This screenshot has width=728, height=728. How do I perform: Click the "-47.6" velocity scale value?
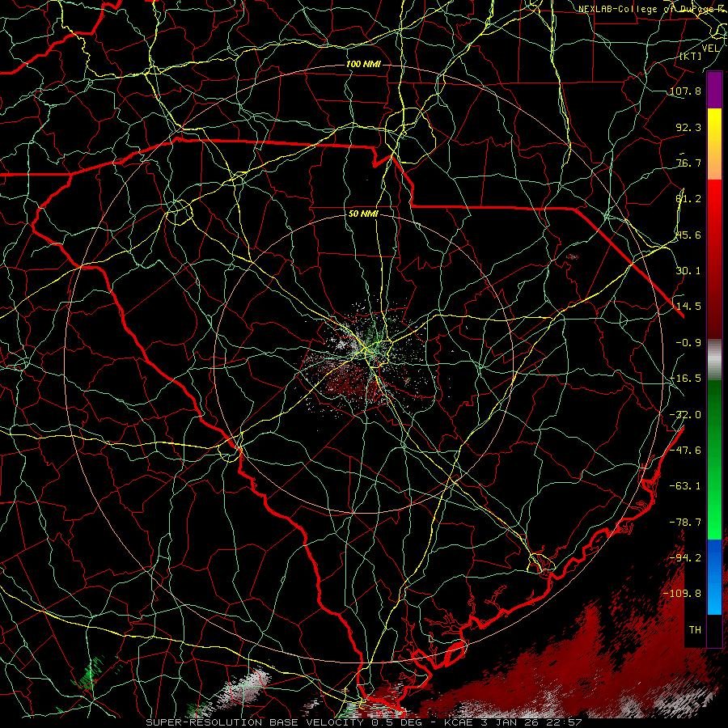(685, 451)
